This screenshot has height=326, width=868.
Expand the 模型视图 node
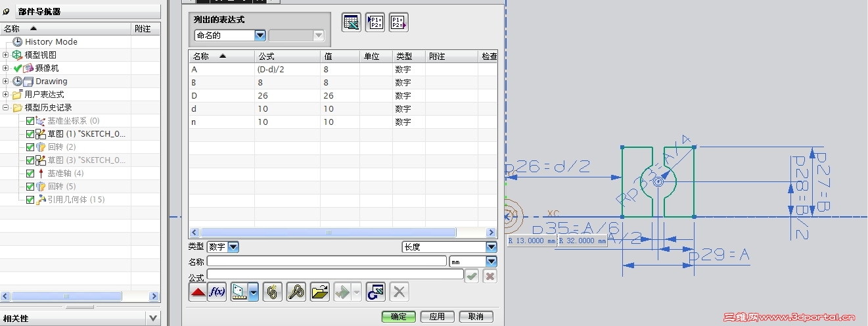point(6,55)
